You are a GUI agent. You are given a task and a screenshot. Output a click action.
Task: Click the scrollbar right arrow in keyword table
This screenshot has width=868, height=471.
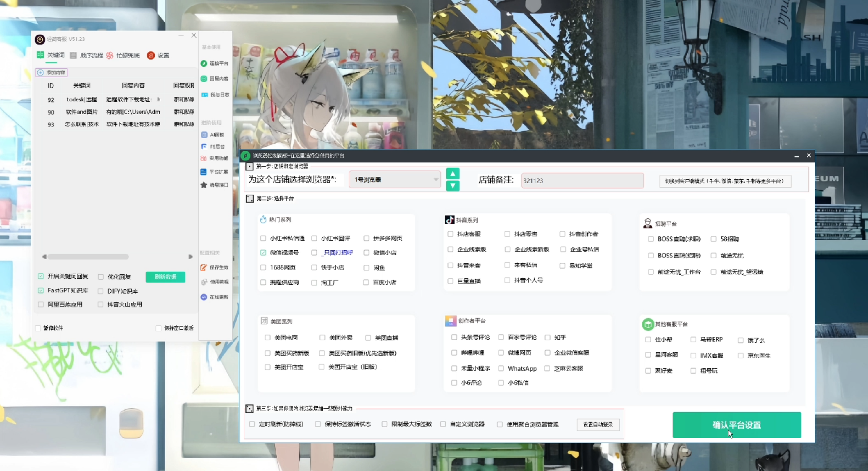(x=190, y=257)
